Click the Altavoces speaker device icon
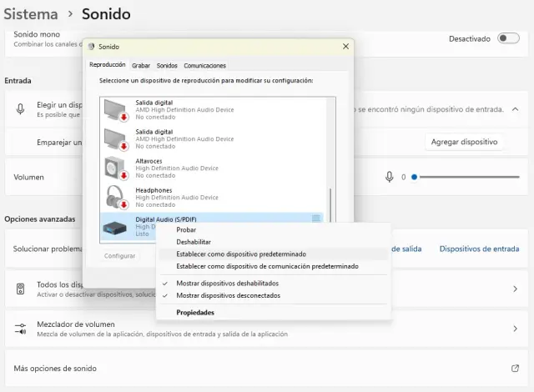Screen dimensions: 534x392 114,168
